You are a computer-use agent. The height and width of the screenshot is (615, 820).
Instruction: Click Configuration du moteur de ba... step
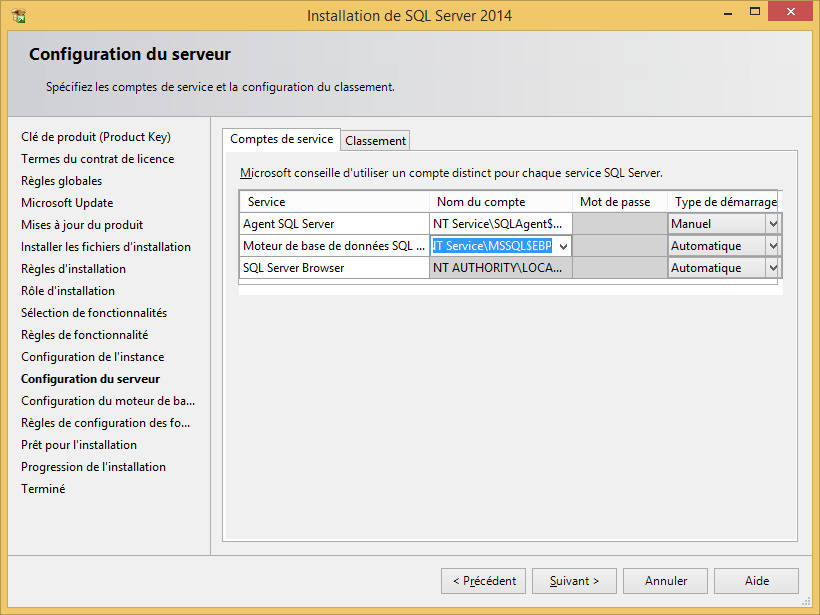point(108,401)
